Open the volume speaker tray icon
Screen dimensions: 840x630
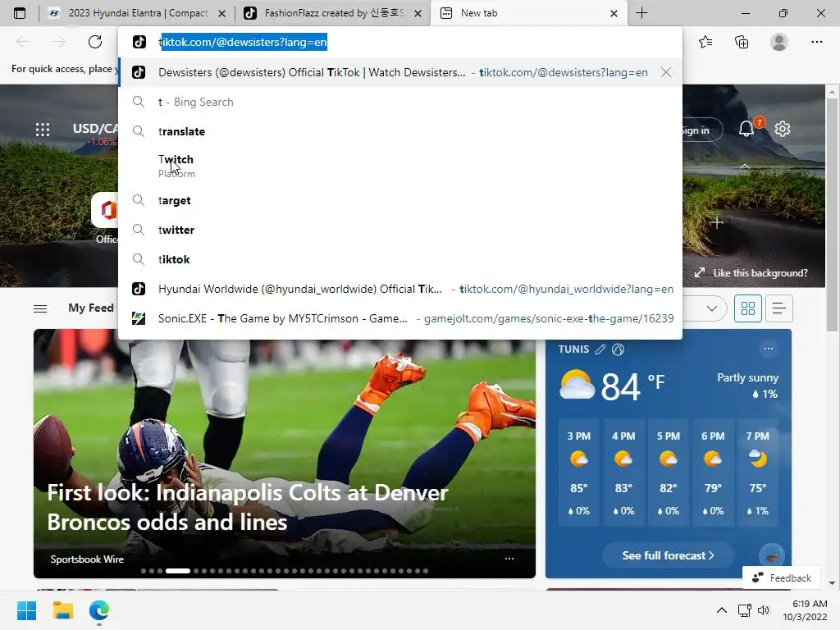click(x=764, y=610)
